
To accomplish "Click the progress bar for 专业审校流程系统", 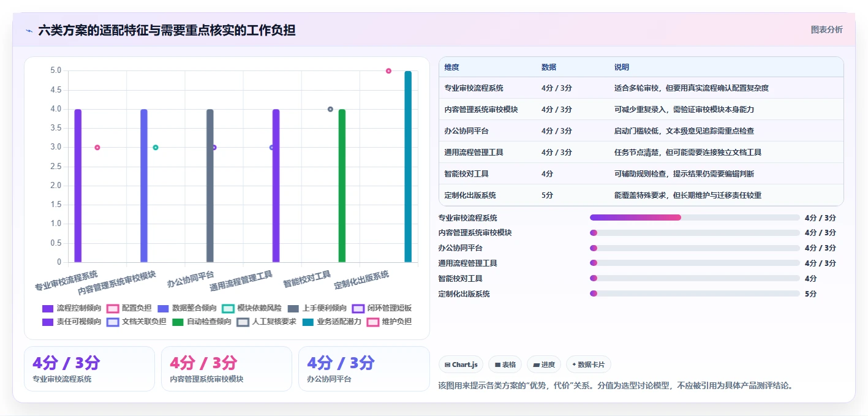I will pos(695,217).
